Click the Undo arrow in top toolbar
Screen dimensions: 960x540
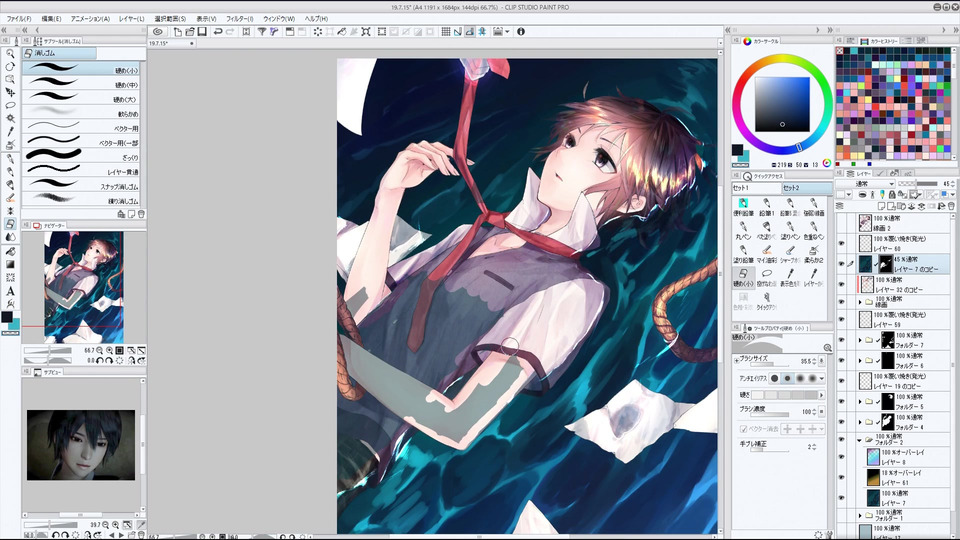click(x=217, y=32)
